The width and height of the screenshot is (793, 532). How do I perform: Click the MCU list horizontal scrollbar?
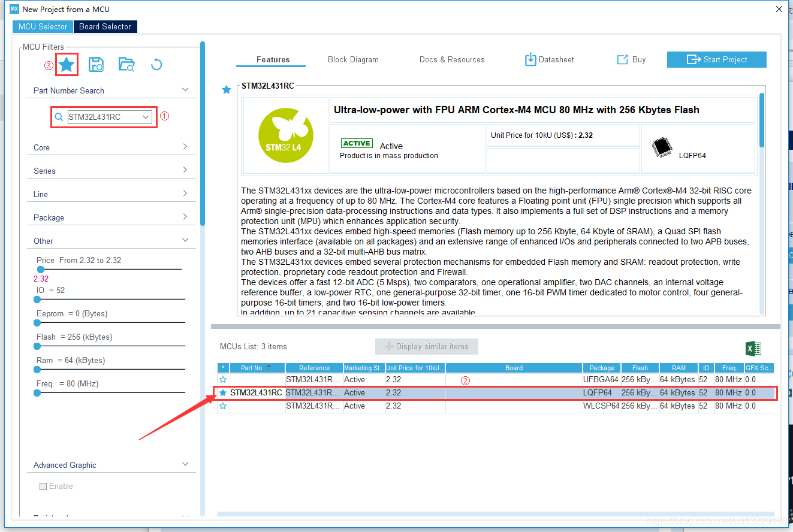click(495, 514)
